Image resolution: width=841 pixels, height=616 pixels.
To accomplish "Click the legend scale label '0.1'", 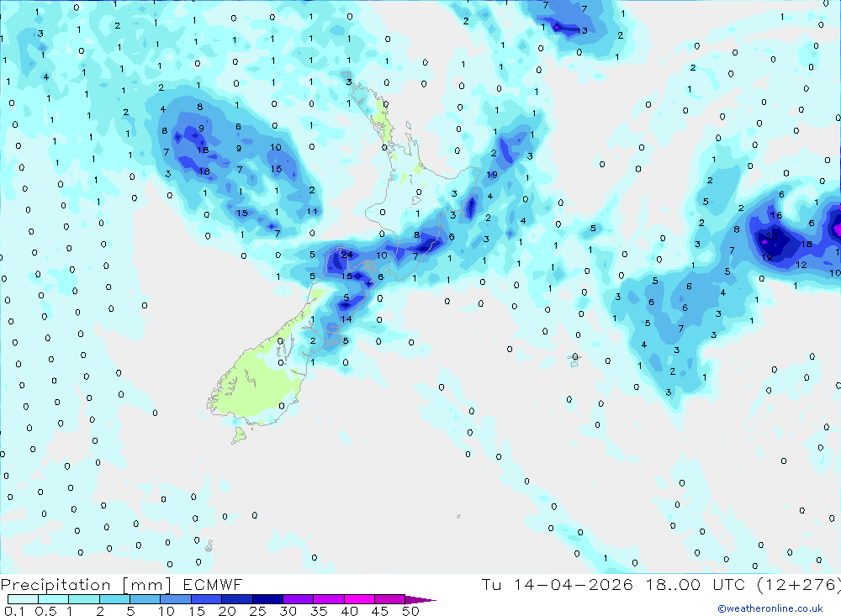I will pyautogui.click(x=14, y=611).
